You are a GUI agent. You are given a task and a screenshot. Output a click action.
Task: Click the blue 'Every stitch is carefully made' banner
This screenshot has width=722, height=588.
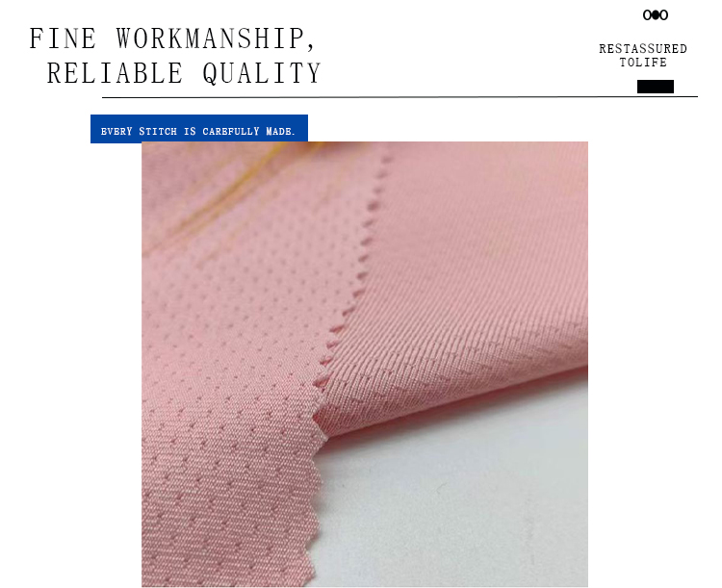point(199,129)
